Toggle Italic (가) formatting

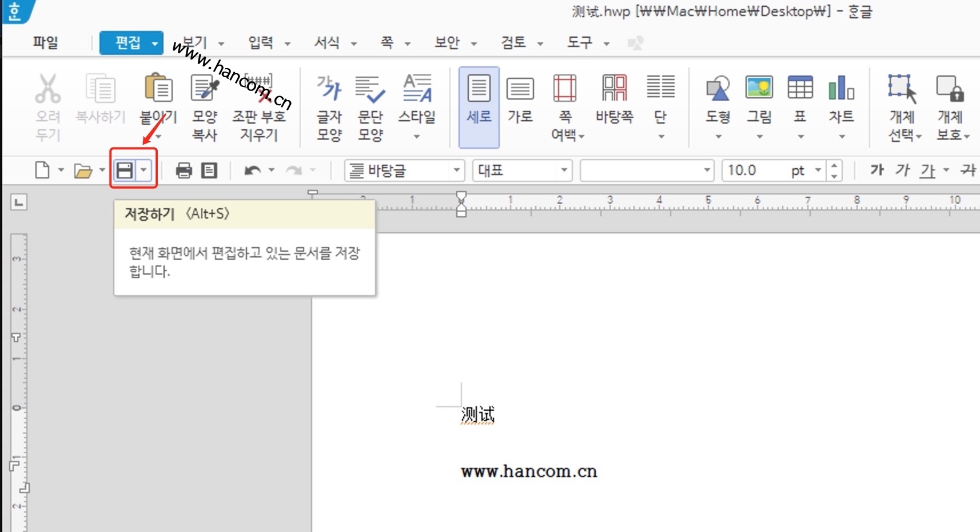click(902, 170)
